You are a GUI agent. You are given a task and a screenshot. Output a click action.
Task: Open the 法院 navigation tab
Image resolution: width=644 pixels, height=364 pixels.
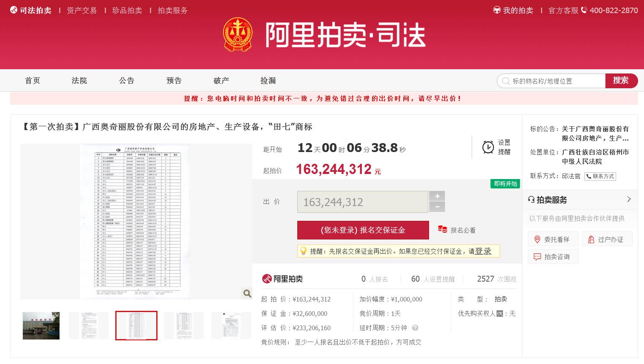[x=79, y=80]
